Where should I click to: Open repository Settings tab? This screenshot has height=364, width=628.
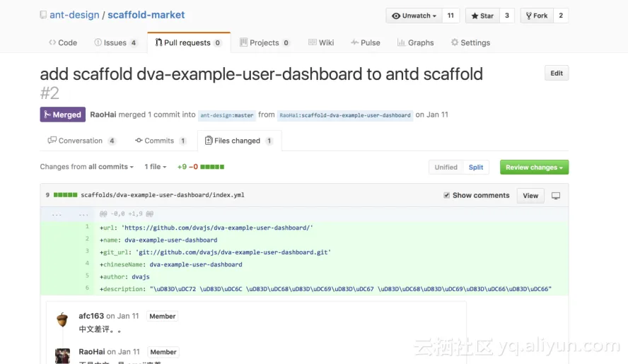pyautogui.click(x=470, y=42)
